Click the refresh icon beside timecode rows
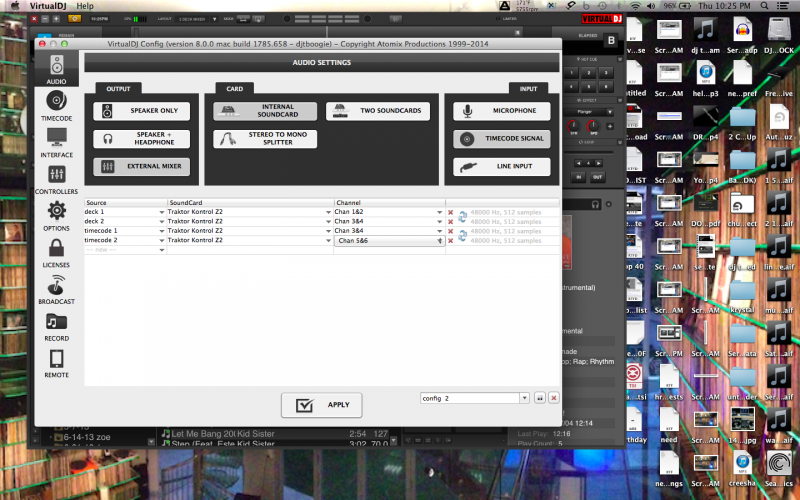800x500 pixels. tap(462, 236)
